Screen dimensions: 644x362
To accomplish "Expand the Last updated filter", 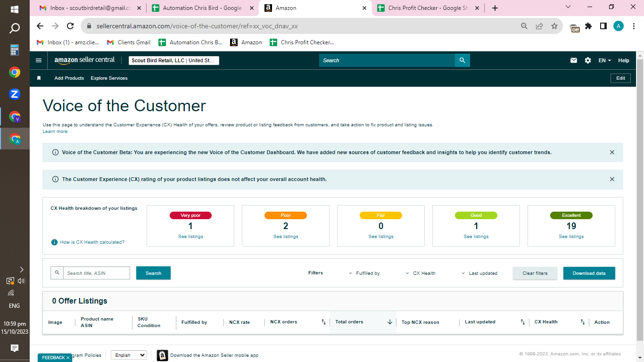I will (x=479, y=273).
